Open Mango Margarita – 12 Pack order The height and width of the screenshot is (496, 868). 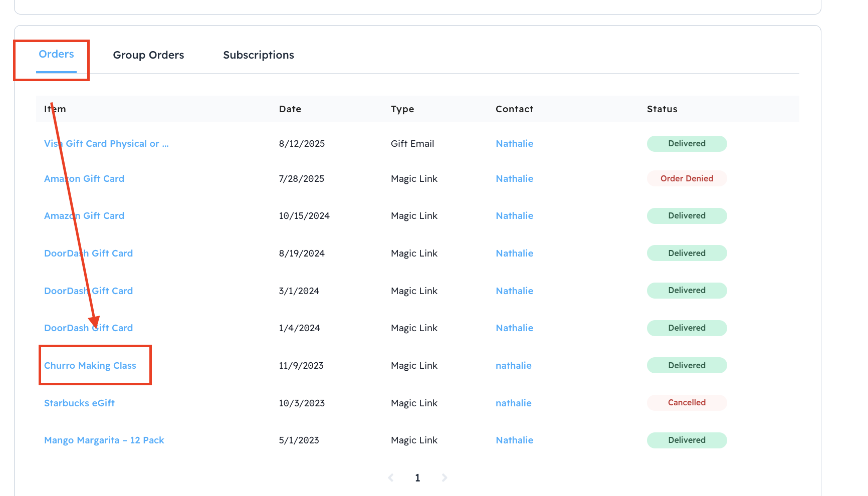(104, 440)
